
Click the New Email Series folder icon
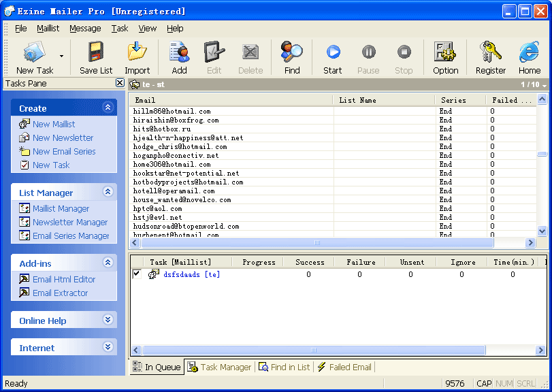25,151
